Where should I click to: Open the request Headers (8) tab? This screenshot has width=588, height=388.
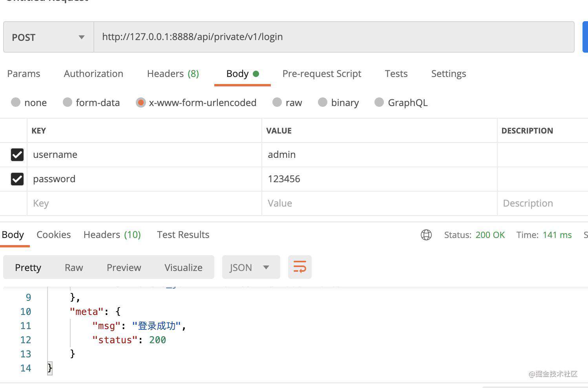point(173,73)
